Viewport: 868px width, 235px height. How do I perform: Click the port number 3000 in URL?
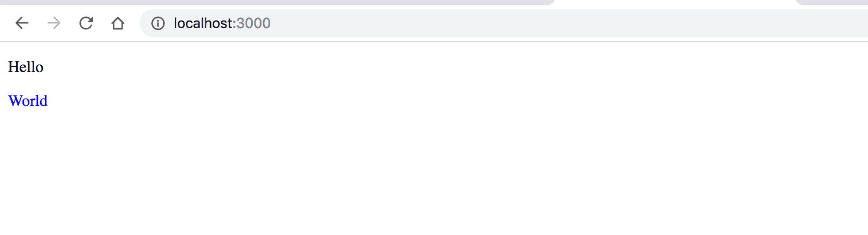[253, 23]
